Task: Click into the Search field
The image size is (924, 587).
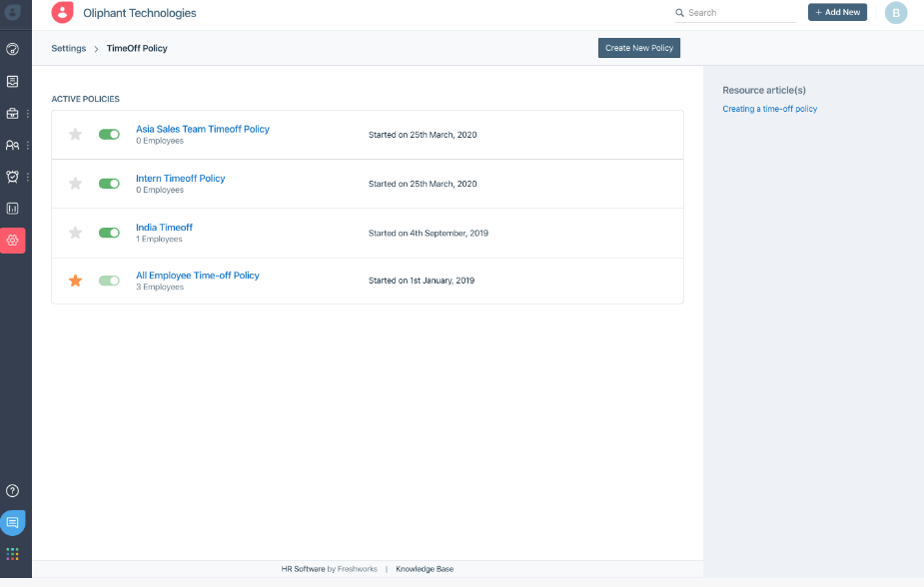Action: click(739, 13)
